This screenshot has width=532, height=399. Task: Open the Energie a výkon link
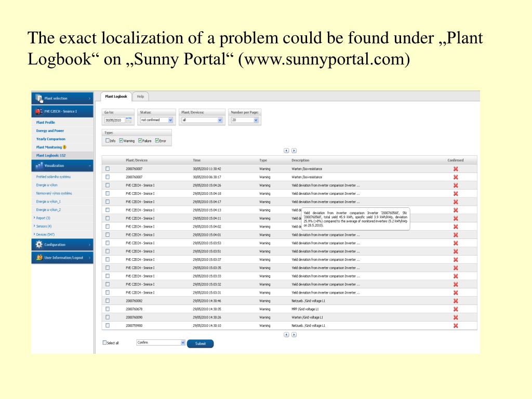(47, 185)
